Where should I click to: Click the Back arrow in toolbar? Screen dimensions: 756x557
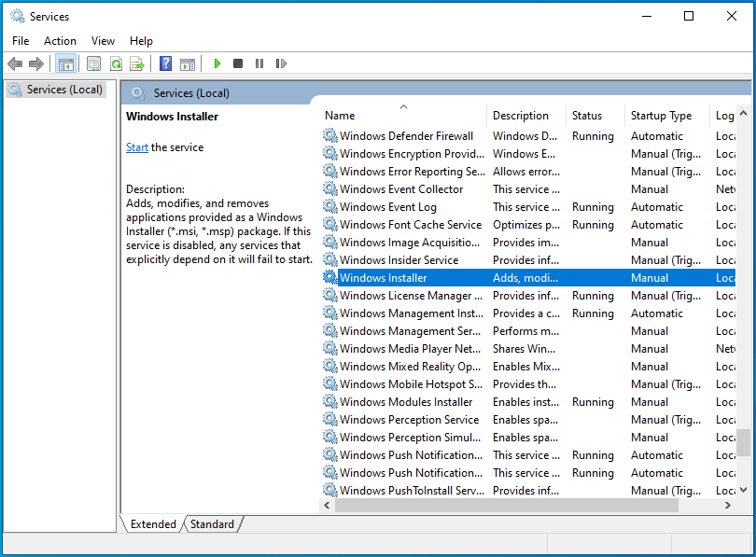pyautogui.click(x=15, y=63)
